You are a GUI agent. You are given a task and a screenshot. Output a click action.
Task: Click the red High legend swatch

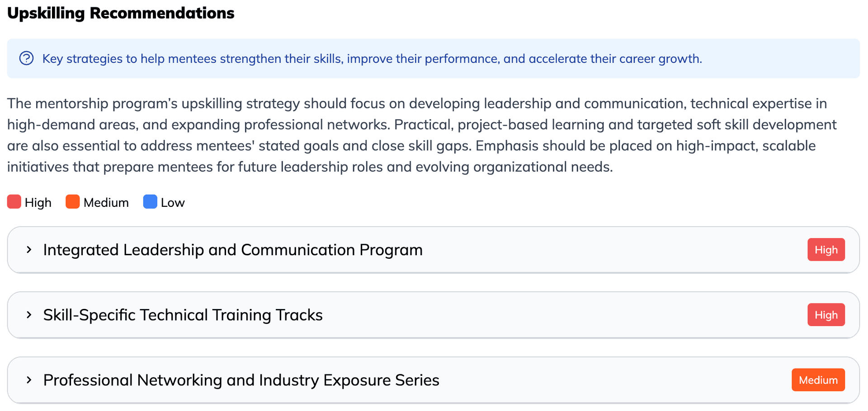coord(14,202)
